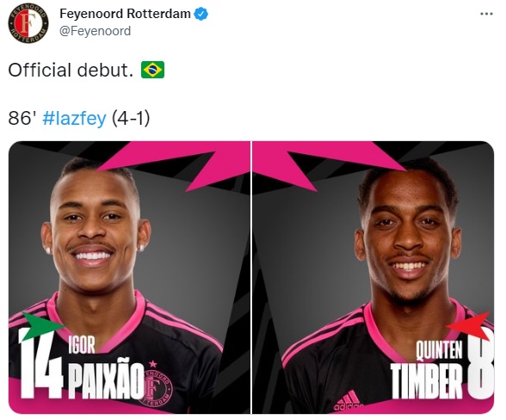Screen dimensions: 506x420
Task: Click the red substitution-out arrow
Action: [468, 325]
